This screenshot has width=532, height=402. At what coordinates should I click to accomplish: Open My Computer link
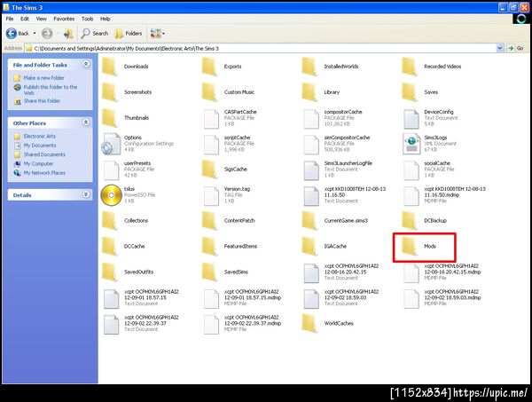[x=34, y=163]
